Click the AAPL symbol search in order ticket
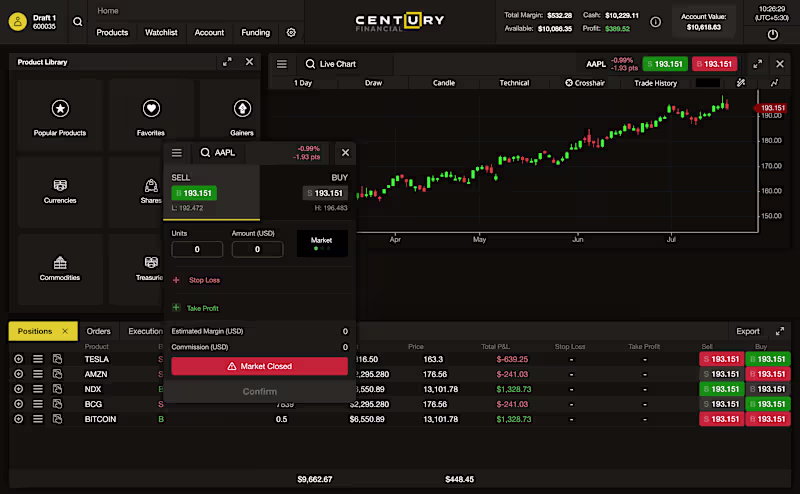Image resolution: width=800 pixels, height=494 pixels. (218, 153)
